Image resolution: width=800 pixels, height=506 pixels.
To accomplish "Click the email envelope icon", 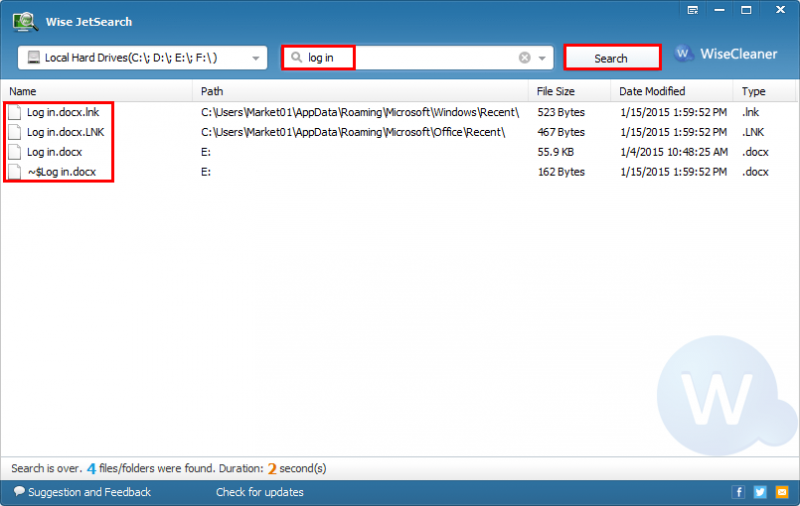I will [x=782, y=492].
